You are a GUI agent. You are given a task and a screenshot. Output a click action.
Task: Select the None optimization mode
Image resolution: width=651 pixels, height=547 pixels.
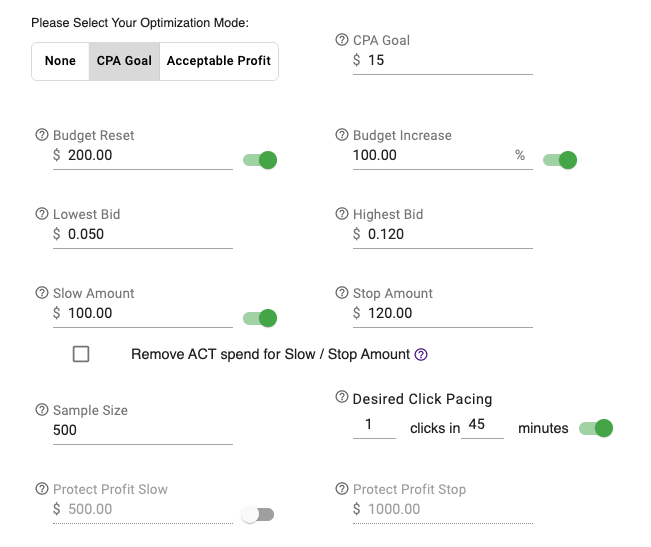click(x=60, y=61)
